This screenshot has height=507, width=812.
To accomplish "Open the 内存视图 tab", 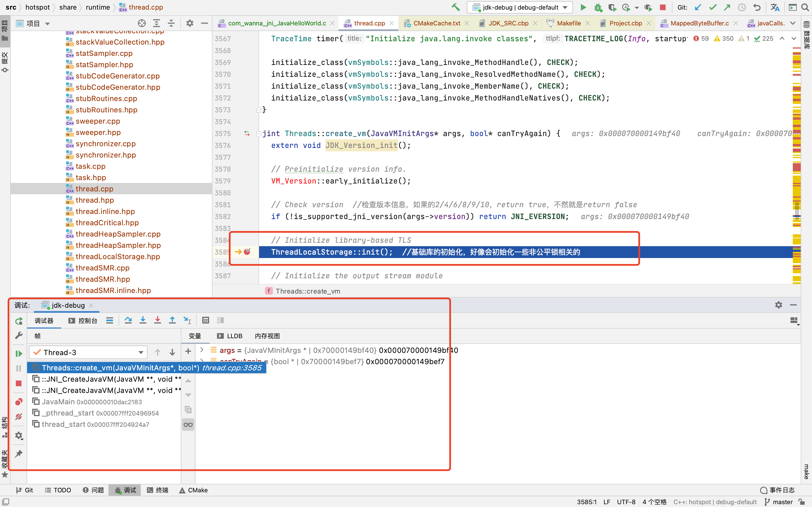I will [267, 336].
